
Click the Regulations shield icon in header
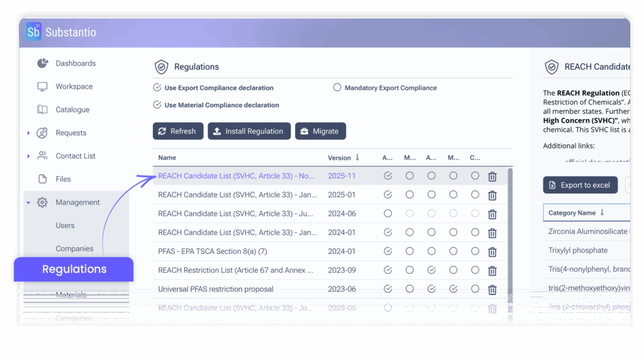[x=162, y=67]
